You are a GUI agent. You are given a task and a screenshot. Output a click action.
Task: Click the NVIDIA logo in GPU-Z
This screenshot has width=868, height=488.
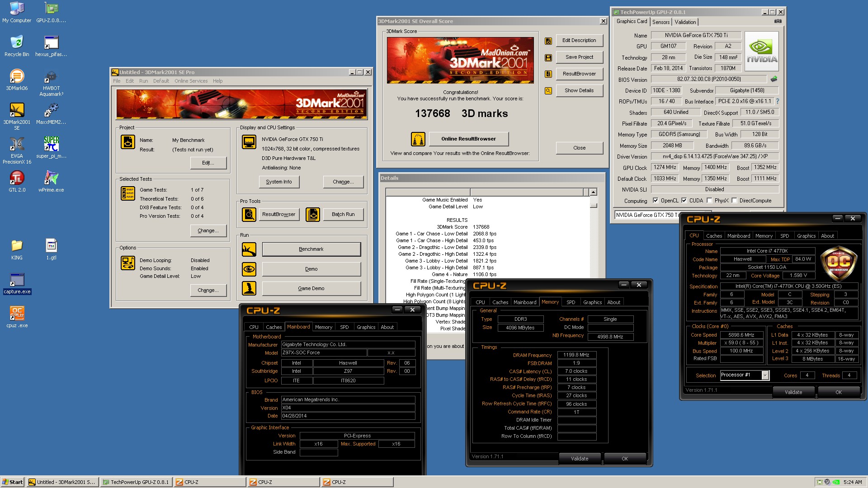(762, 51)
